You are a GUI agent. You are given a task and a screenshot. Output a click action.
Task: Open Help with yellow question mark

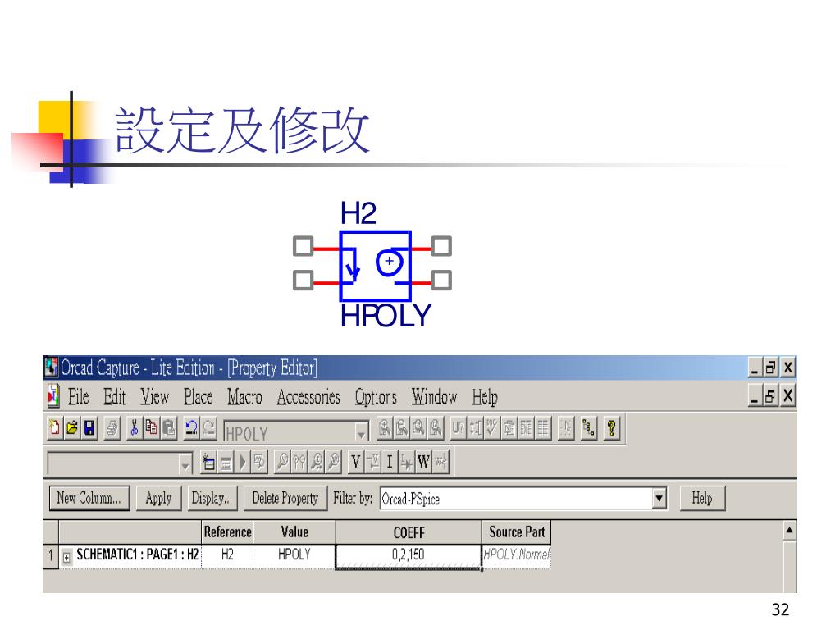coord(611,428)
